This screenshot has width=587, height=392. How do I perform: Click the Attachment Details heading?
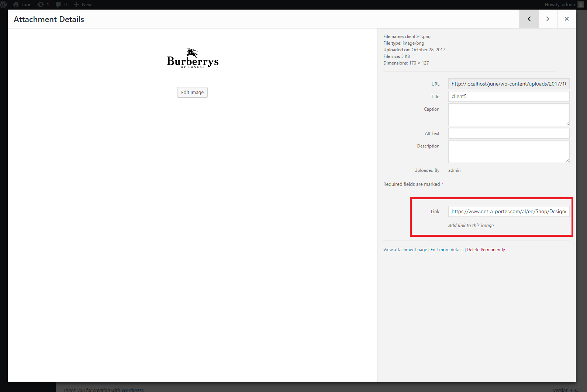[x=49, y=19]
